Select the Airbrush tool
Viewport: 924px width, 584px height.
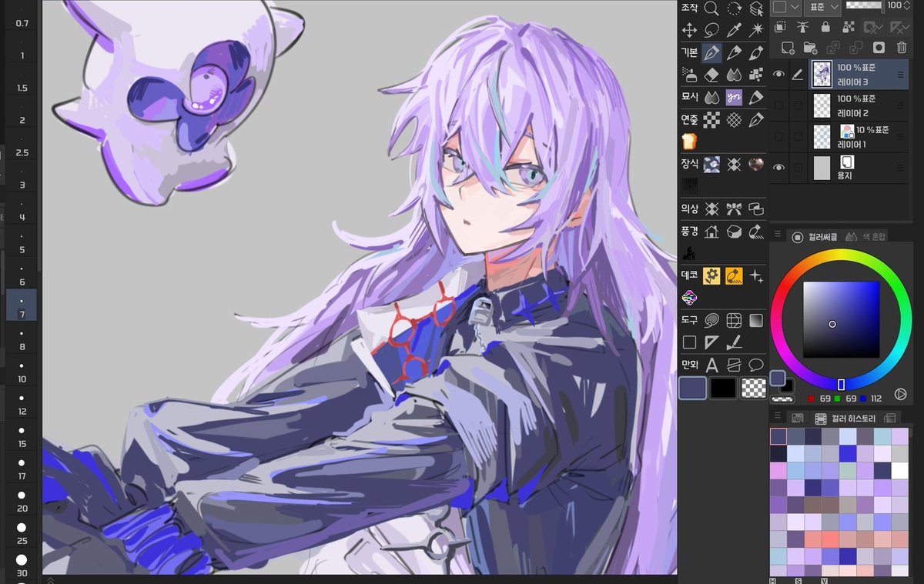coord(689,75)
